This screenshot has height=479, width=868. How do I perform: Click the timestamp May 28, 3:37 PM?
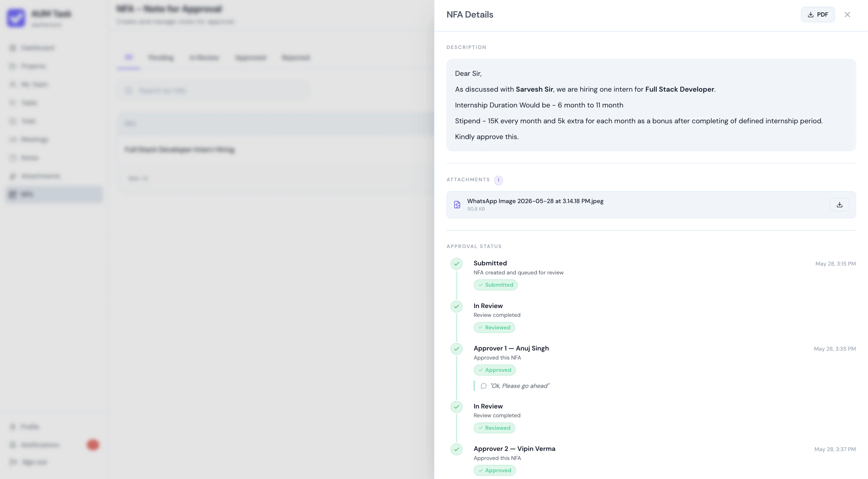[x=835, y=449]
